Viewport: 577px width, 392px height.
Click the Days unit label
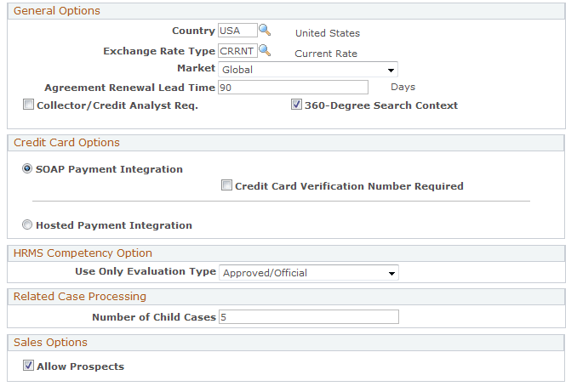tap(403, 87)
